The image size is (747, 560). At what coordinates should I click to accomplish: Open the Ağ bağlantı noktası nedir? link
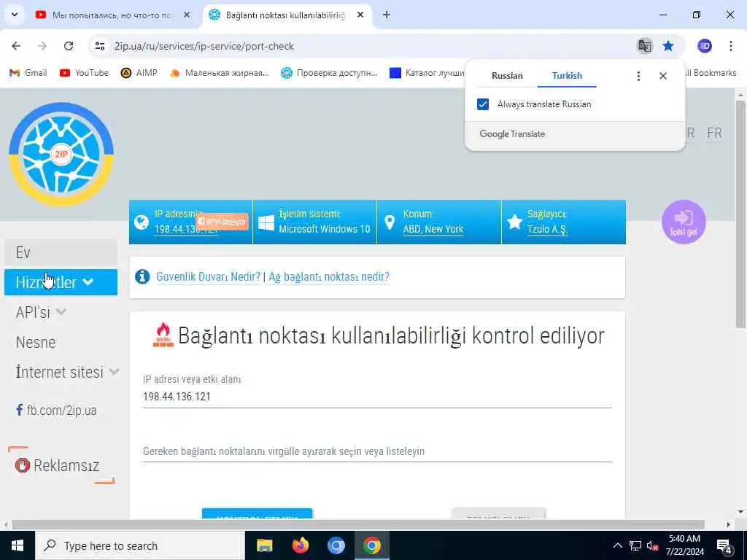329,276
